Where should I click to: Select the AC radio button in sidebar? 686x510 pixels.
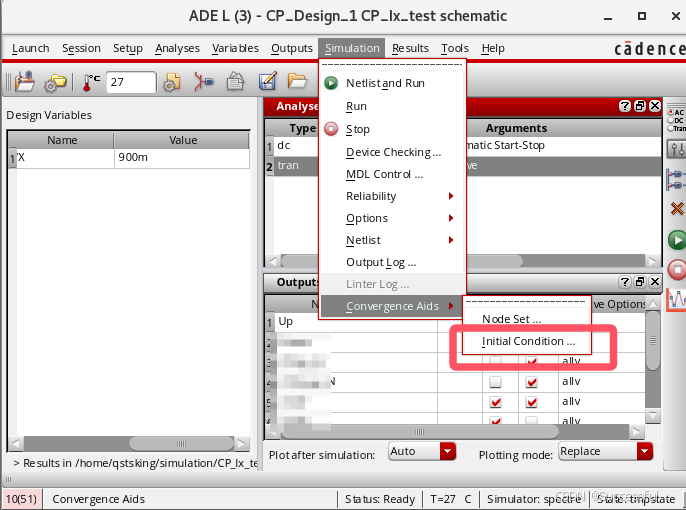(670, 112)
